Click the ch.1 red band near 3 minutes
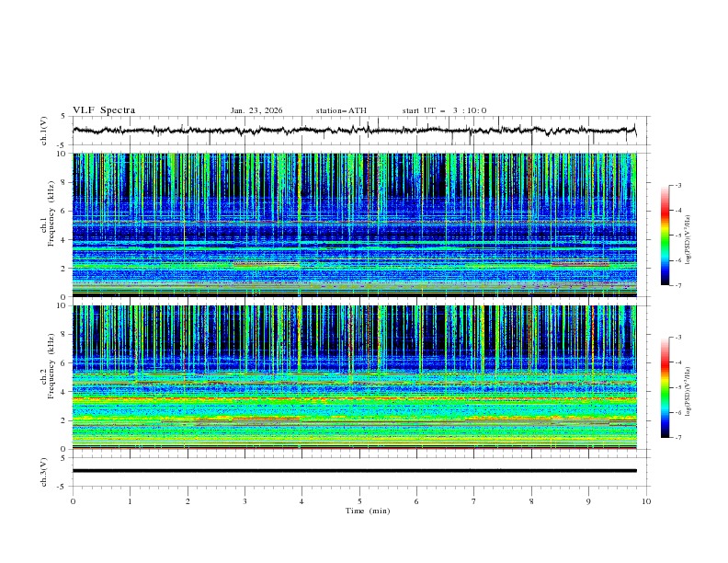Viewport: 728px width, 563px height. 267,264
